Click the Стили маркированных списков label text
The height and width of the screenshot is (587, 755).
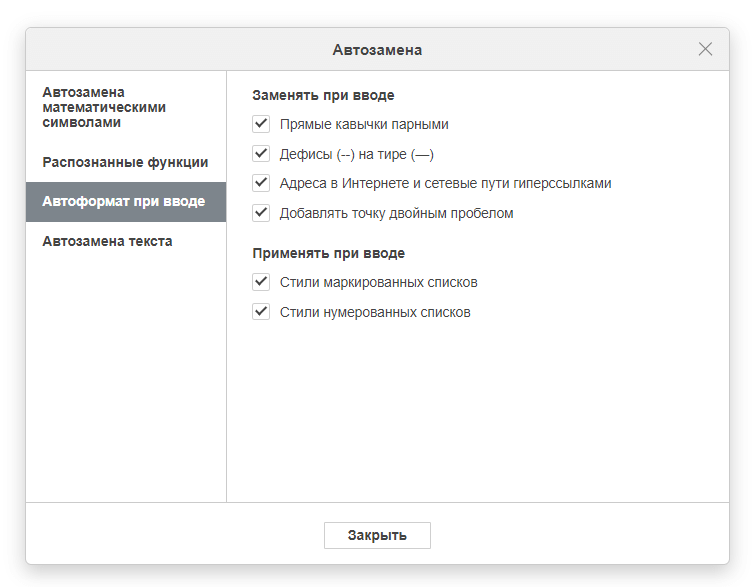click(x=378, y=283)
